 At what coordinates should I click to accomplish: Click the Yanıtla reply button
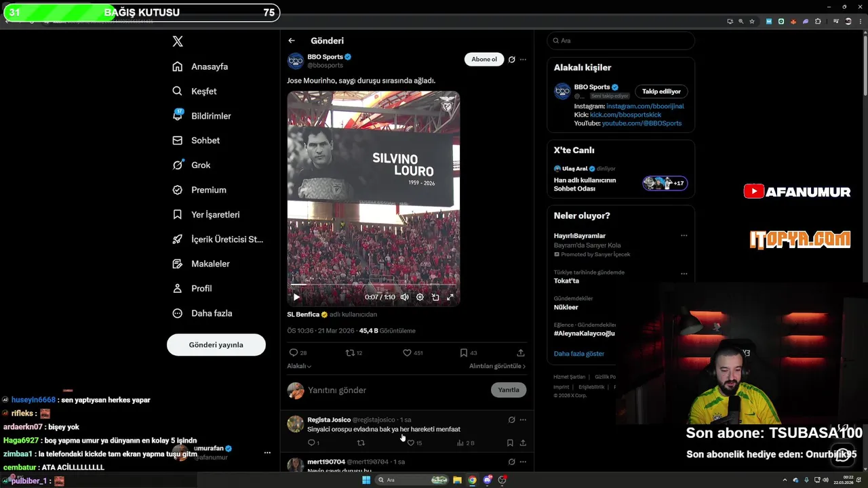(509, 390)
